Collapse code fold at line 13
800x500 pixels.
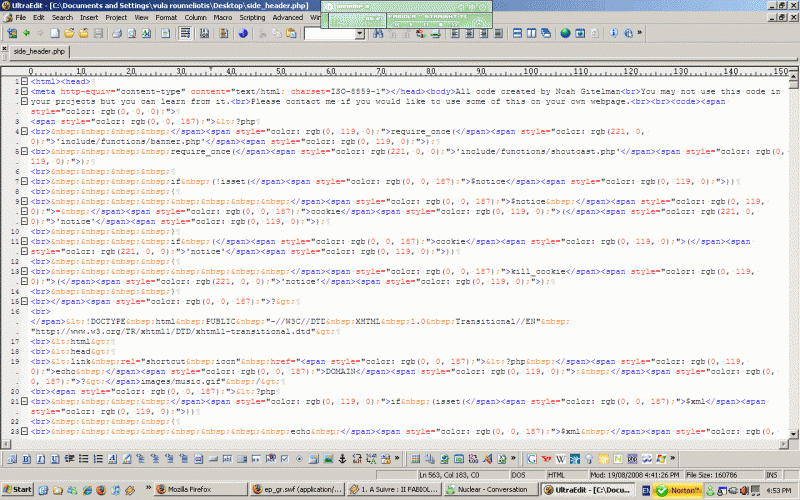[24, 271]
